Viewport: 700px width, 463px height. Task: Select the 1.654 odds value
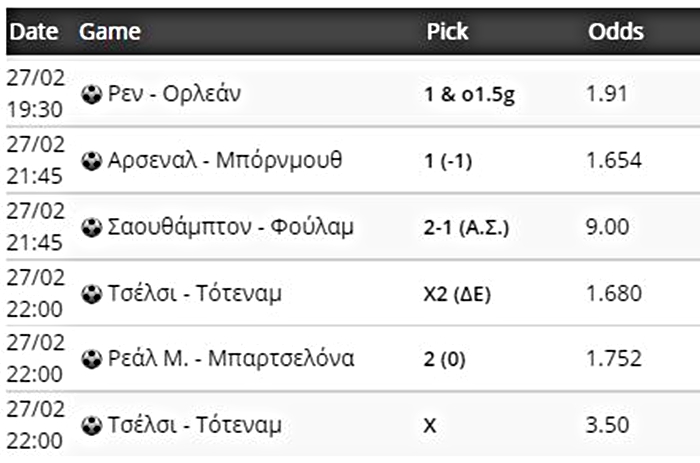point(613,161)
